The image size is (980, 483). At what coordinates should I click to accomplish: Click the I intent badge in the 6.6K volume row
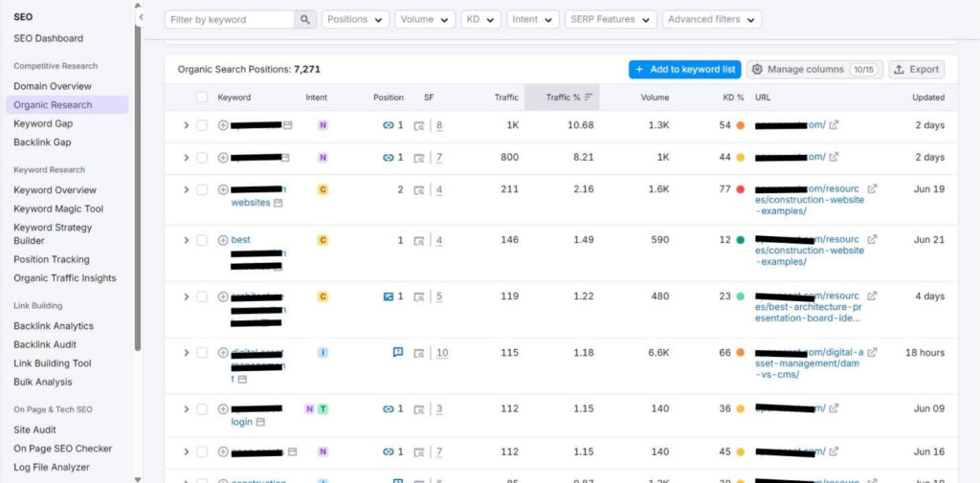tap(323, 352)
